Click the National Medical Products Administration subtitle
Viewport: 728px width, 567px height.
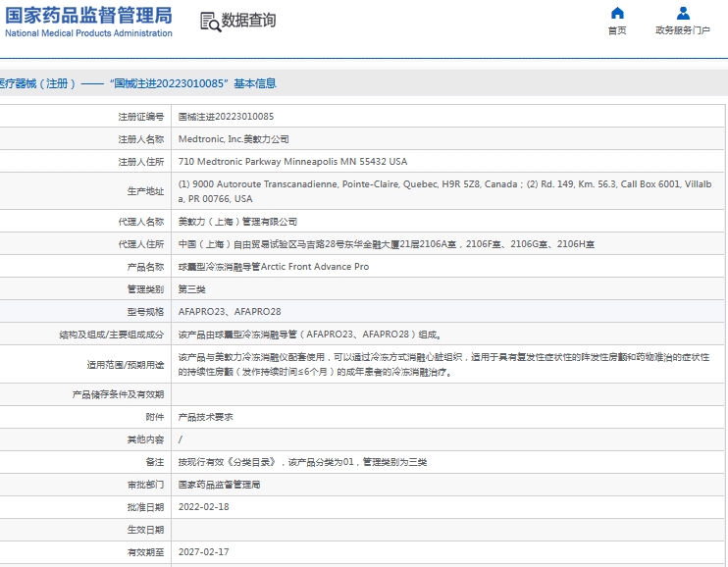click(88, 33)
